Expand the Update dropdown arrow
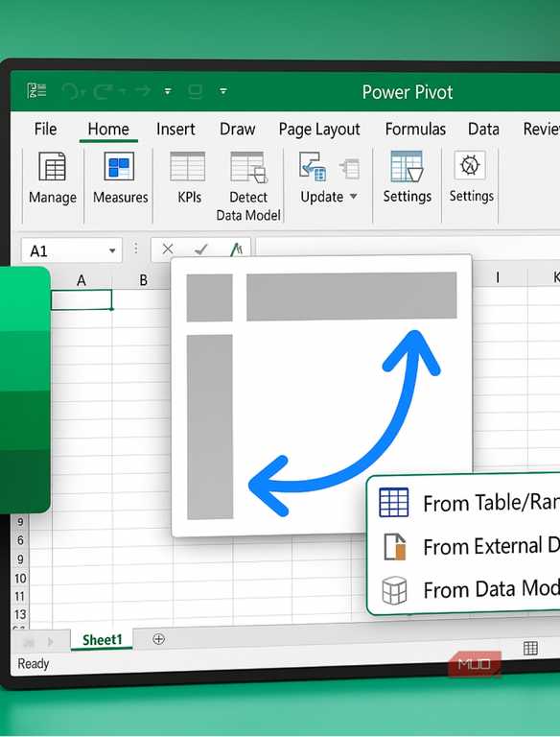Image resolution: width=560 pixels, height=737 pixels. [354, 196]
